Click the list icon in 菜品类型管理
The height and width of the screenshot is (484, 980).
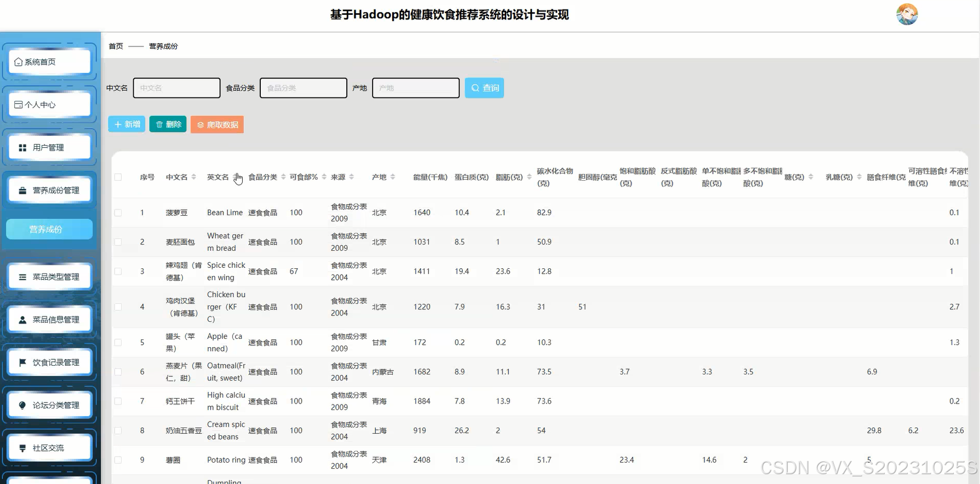pyautogui.click(x=22, y=277)
